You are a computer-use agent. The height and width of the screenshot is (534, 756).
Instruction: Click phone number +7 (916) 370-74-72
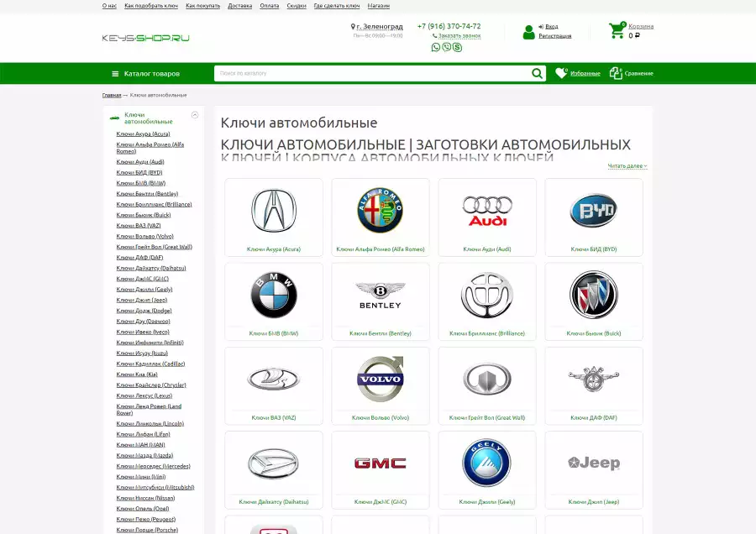pos(449,26)
